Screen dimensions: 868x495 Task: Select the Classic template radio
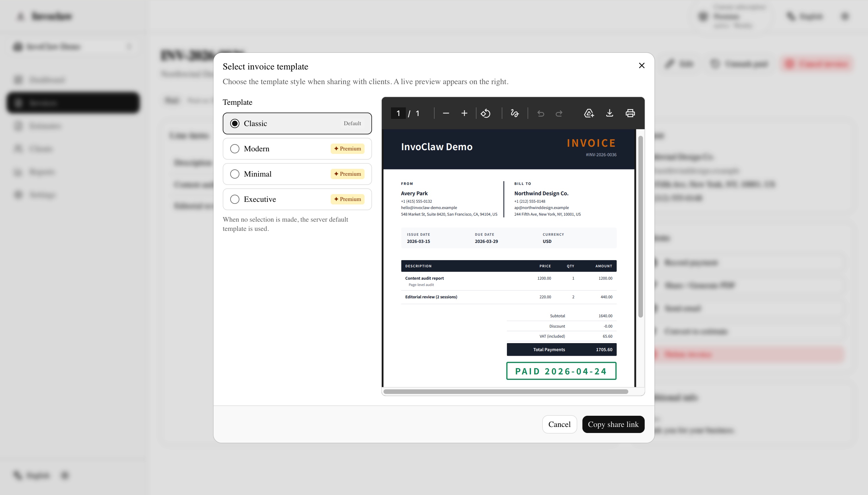coord(235,123)
